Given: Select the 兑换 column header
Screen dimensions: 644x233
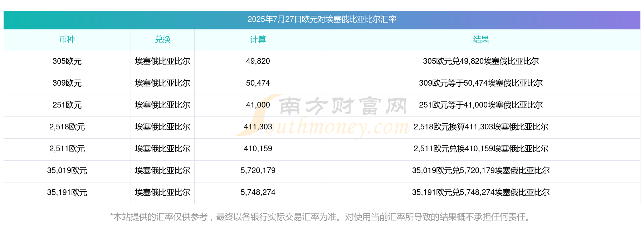Looking at the screenshot, I should click(162, 39).
